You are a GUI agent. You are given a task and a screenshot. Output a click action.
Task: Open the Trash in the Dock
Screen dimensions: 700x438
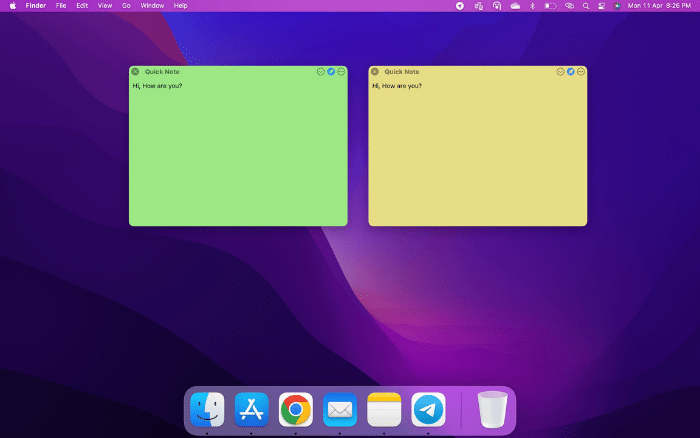tap(492, 409)
